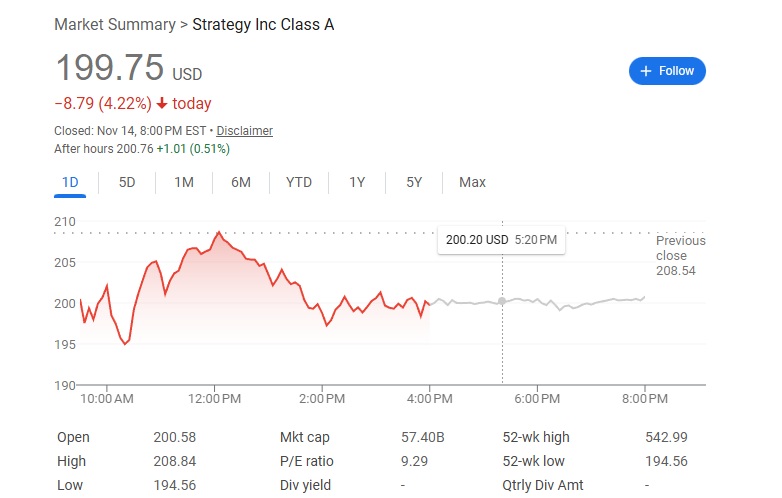Image resolution: width=782 pixels, height=498 pixels.
Task: Click the 200.20 USD chart tooltip
Action: click(x=501, y=240)
